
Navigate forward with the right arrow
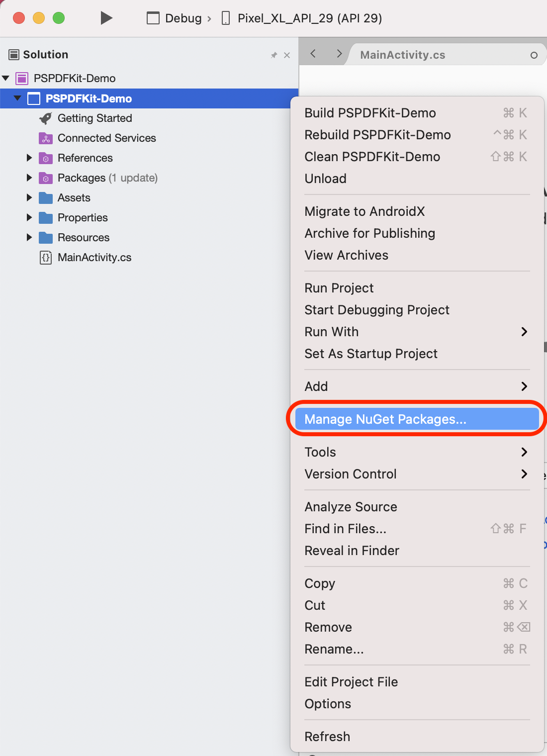(339, 54)
